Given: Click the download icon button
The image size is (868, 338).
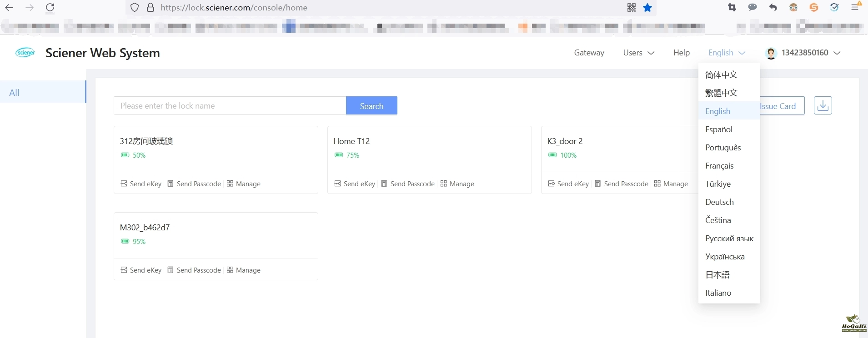Looking at the screenshot, I should [823, 105].
